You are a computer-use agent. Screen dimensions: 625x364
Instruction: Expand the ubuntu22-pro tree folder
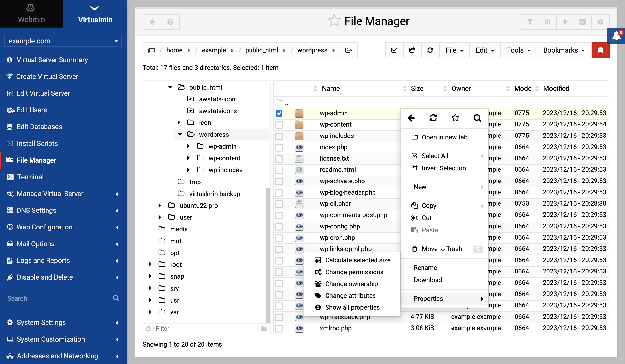[160, 205]
